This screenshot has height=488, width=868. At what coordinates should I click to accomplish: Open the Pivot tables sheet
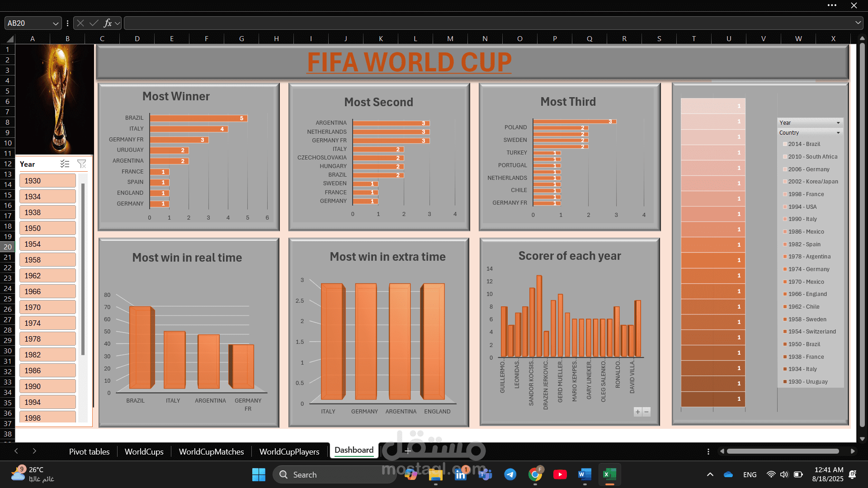(89, 451)
